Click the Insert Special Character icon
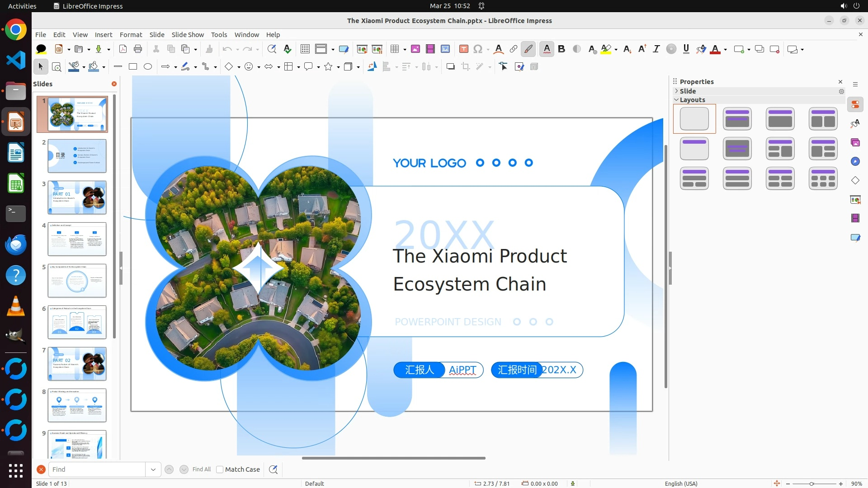 478,49
